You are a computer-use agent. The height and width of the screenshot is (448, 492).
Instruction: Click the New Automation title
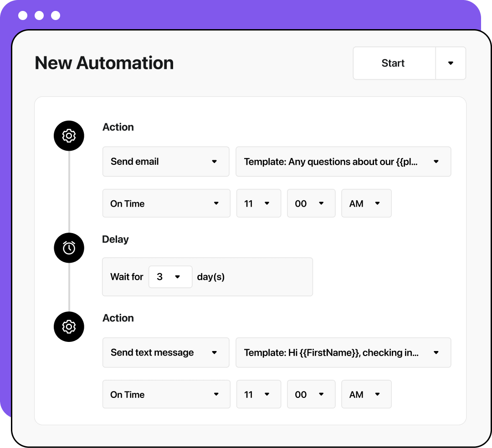tap(104, 63)
